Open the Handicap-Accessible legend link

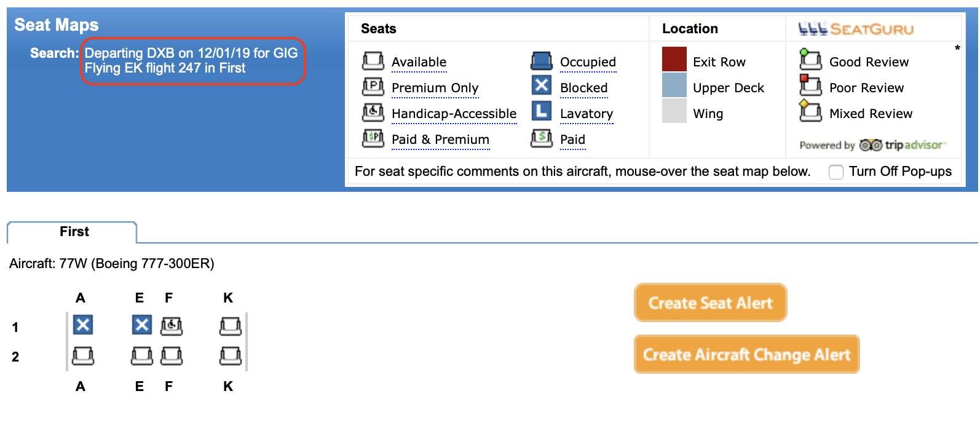tap(454, 114)
